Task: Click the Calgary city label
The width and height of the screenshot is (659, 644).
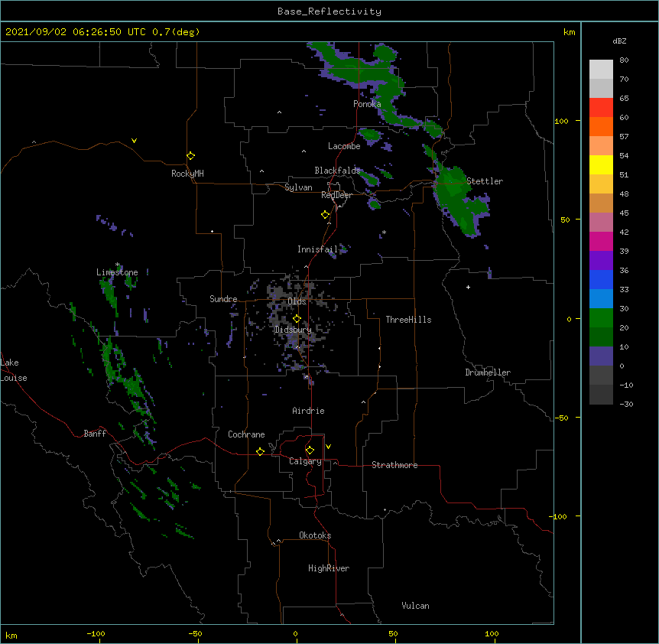Action: pos(305,461)
